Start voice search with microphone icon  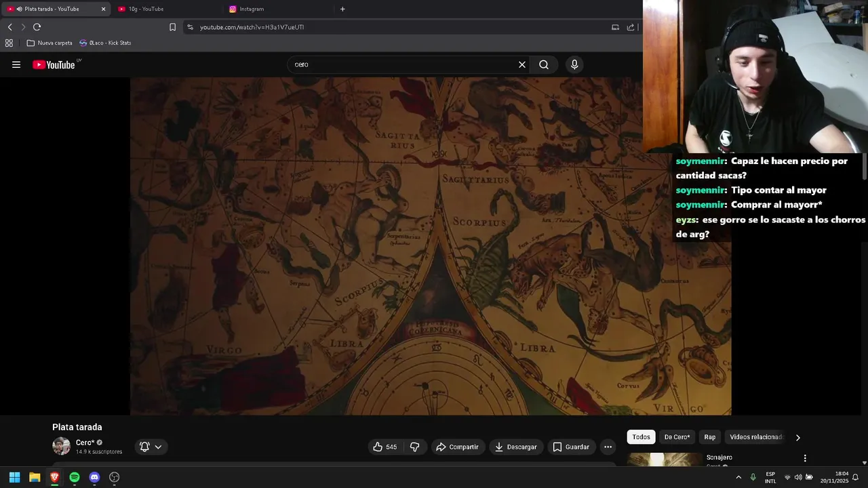574,64
